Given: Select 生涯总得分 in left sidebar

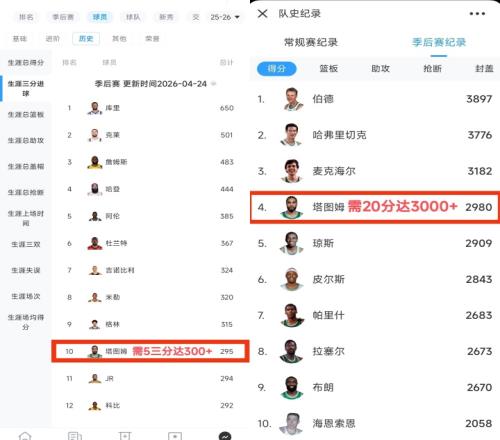Looking at the screenshot, I should click(26, 62).
